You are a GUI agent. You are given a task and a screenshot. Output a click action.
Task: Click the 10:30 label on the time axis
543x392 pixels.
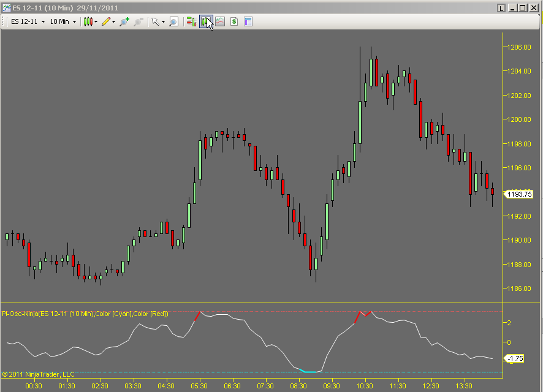tap(365, 386)
